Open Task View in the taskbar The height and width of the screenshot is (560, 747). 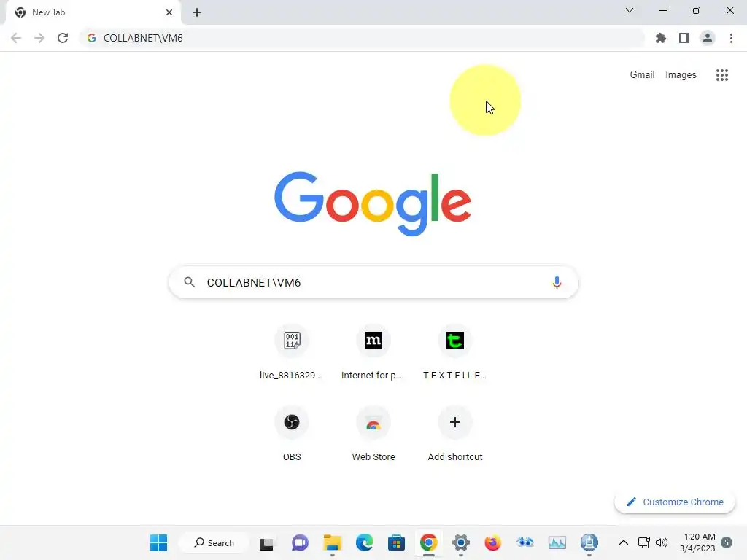tap(267, 542)
